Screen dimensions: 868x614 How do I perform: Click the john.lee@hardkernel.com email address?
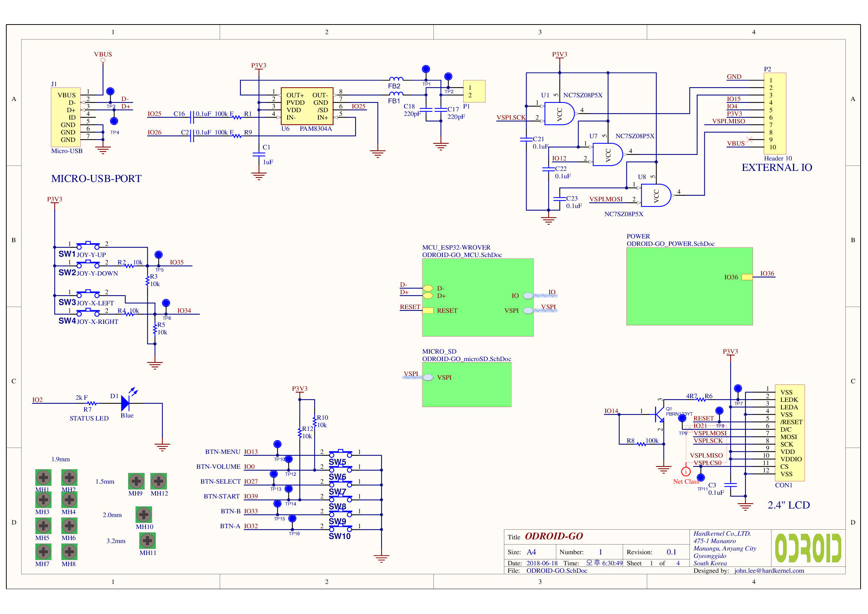click(x=769, y=571)
